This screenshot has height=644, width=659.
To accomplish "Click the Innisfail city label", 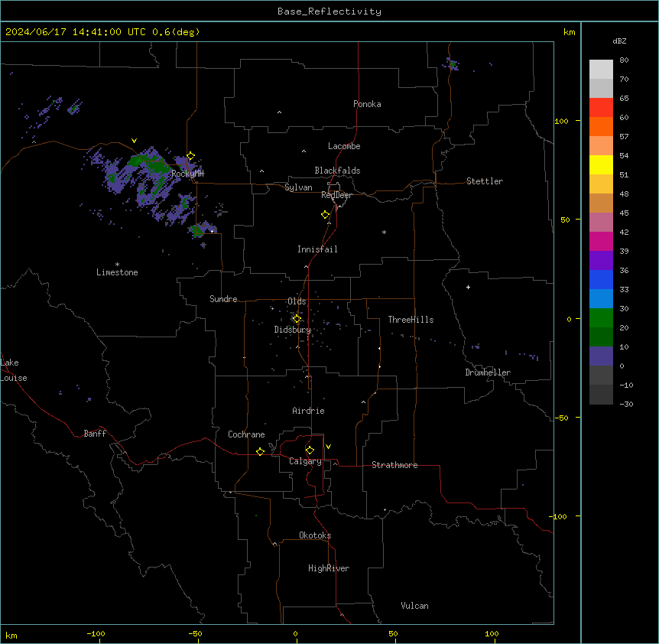I will pyautogui.click(x=317, y=249).
